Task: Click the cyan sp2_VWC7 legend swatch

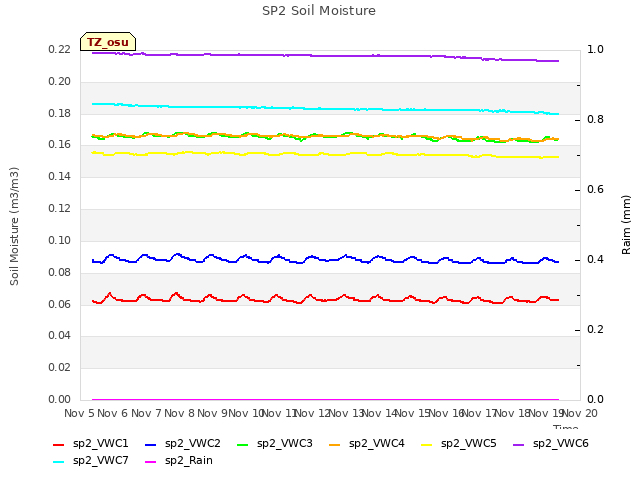Action: 58,462
